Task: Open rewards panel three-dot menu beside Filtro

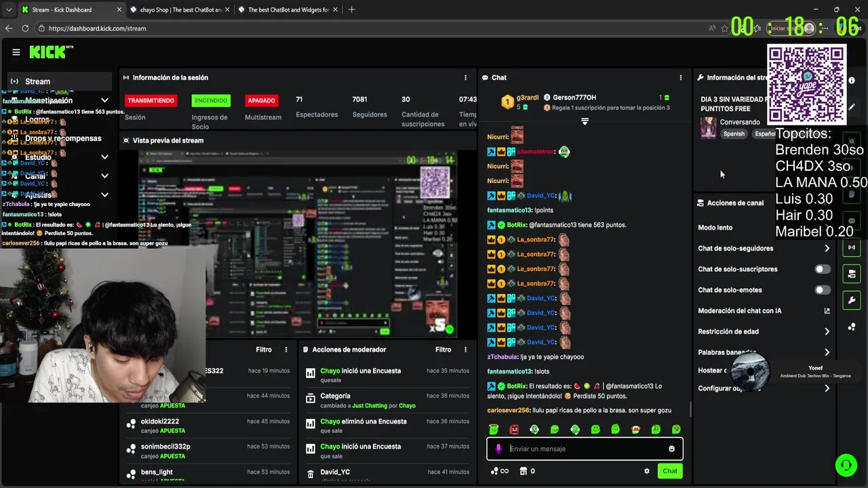Action: pyautogui.click(x=286, y=350)
